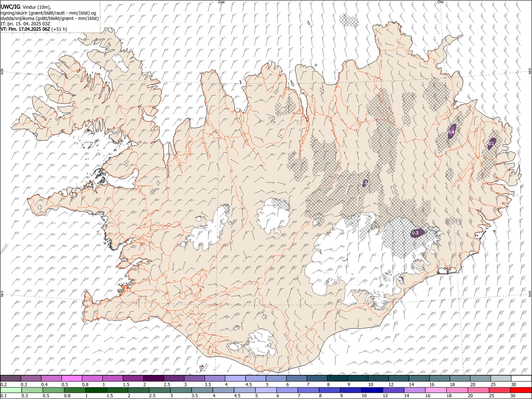The height and width of the screenshot is (399, 532).
Task: Pick the bright red lower swatch after 30
Action: pyautogui.click(x=521, y=390)
